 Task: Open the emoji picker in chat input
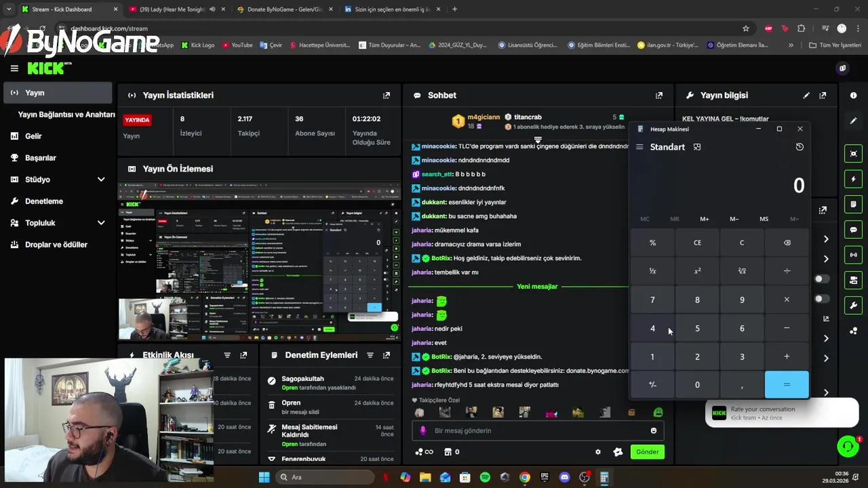click(654, 430)
